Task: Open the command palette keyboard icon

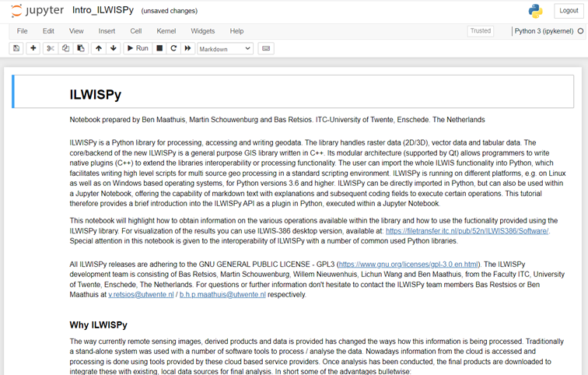Action: coord(266,48)
